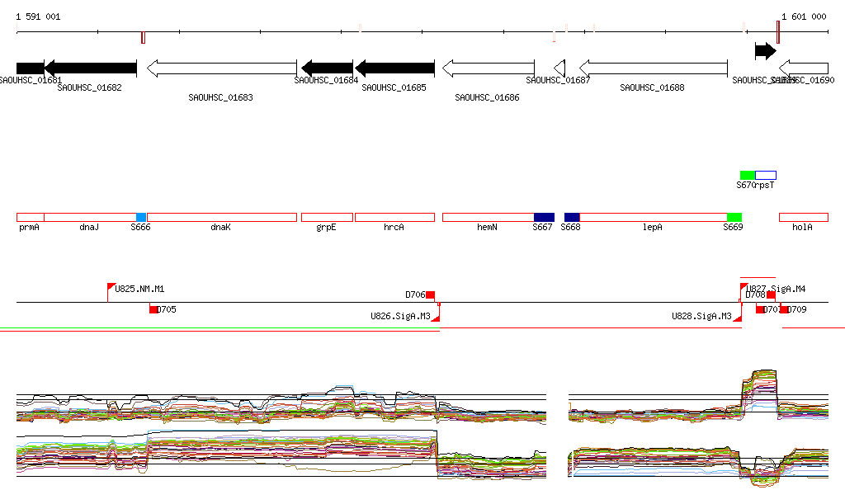The image size is (845, 504).
Task: Select the SAOUHSC_01683 white gene arrow
Action: (x=221, y=68)
